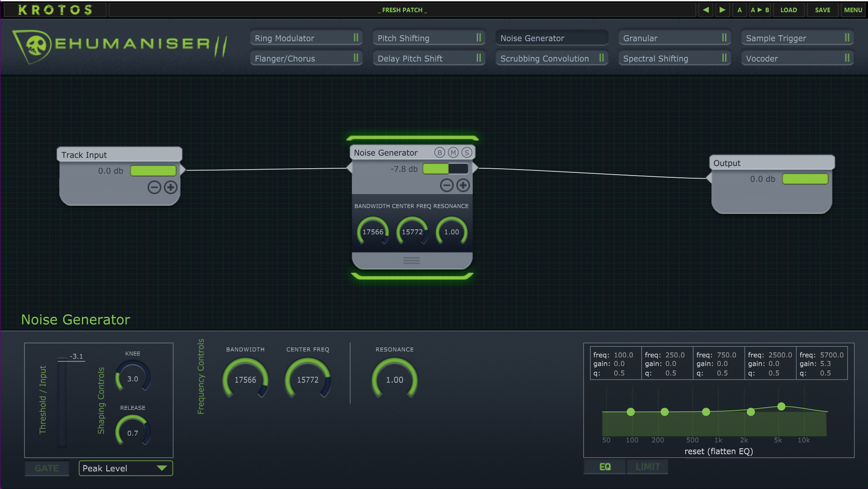Viewport: 868px width, 489px height.
Task: Click the LOAD button
Action: coord(788,9)
